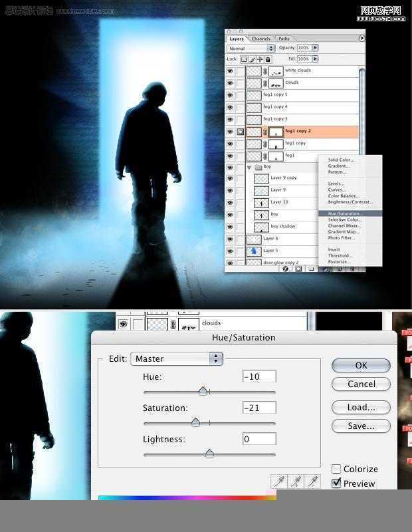Select the boy shadow layer thumbnail

(x=261, y=227)
